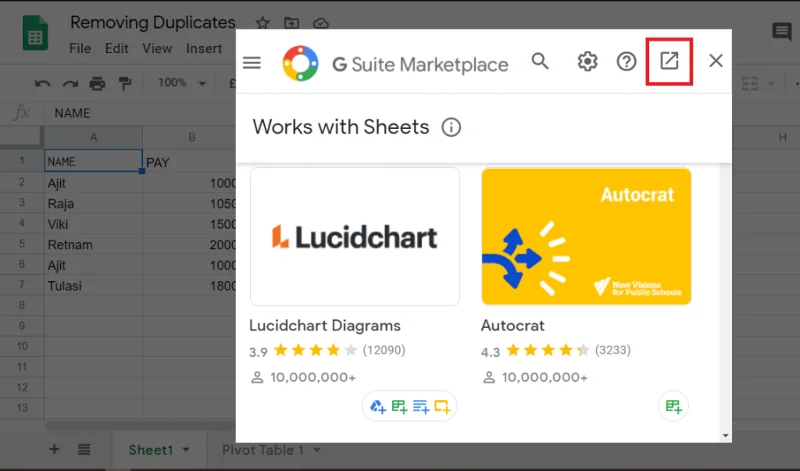Open the Autocrat title link

coord(512,326)
